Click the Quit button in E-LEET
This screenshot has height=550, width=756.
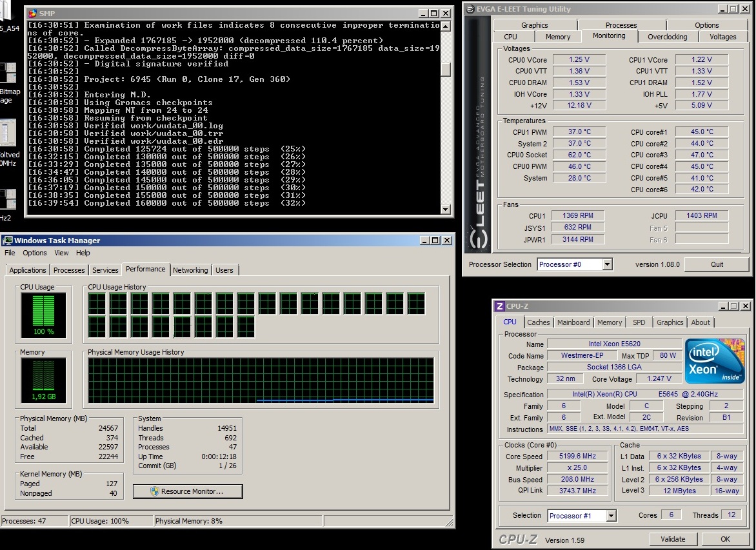pyautogui.click(x=717, y=264)
